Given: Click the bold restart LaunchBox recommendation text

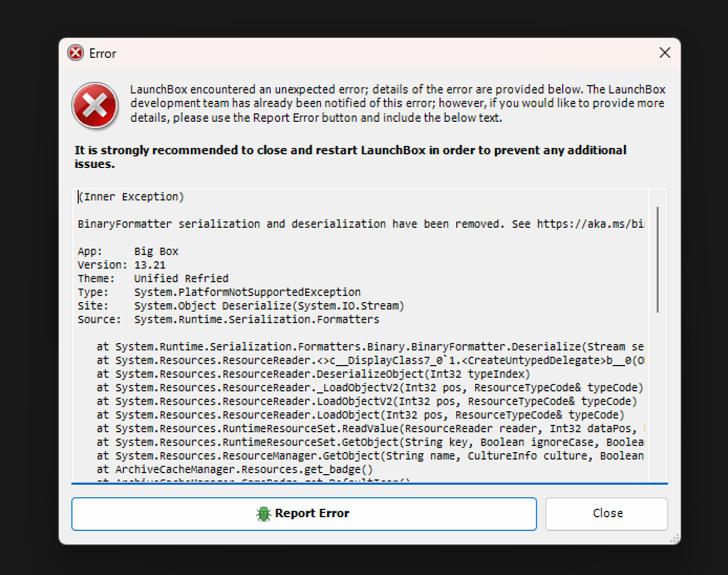Looking at the screenshot, I should point(350,157).
